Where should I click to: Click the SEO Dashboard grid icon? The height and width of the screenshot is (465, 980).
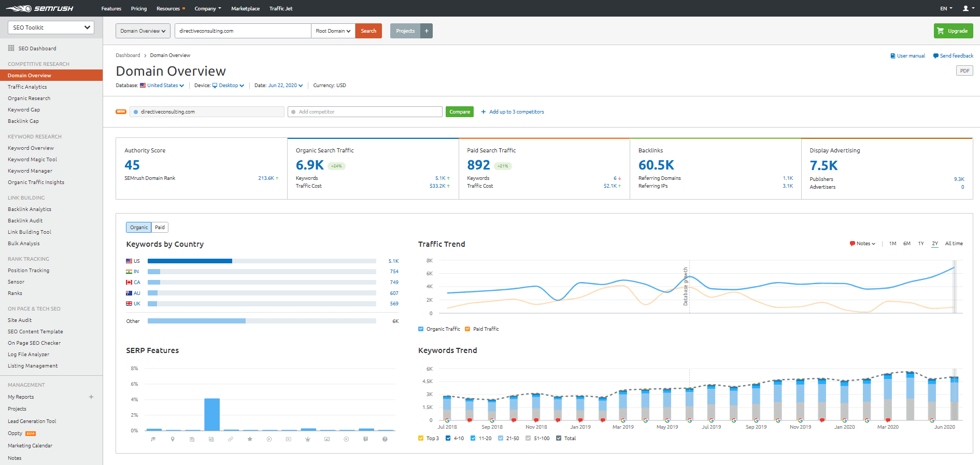(11, 48)
